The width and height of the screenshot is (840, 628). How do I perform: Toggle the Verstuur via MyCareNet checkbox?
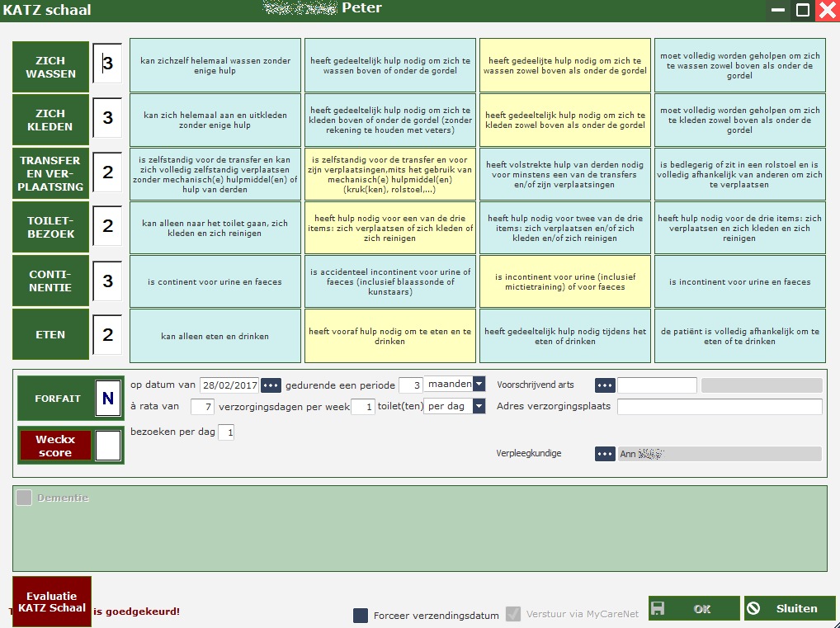click(x=513, y=614)
